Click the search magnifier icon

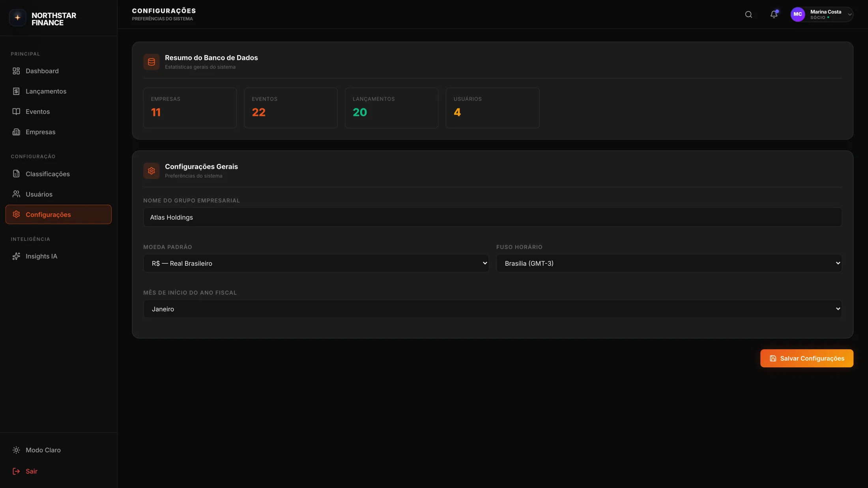coord(748,15)
